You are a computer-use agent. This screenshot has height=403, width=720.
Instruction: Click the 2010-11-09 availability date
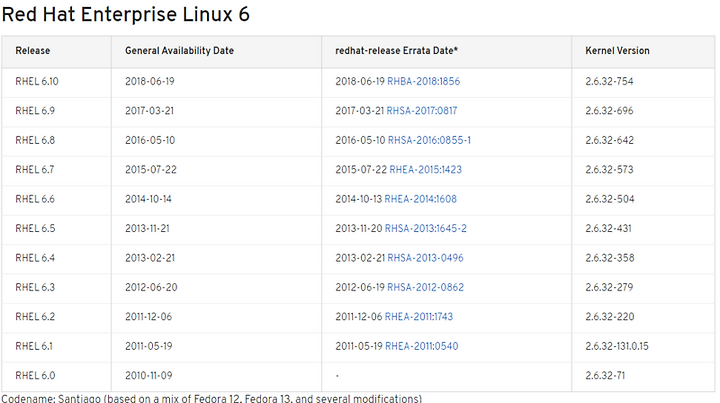point(148,375)
